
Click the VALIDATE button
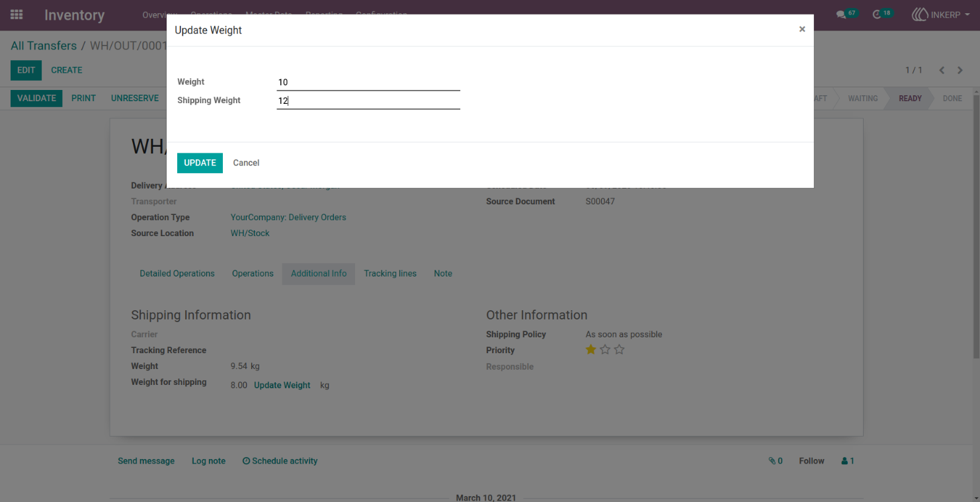point(36,99)
